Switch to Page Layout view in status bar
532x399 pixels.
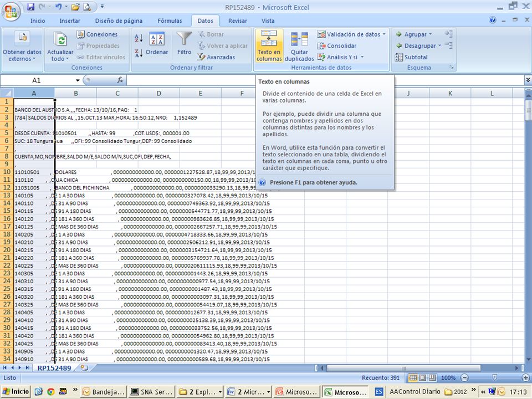422,377
